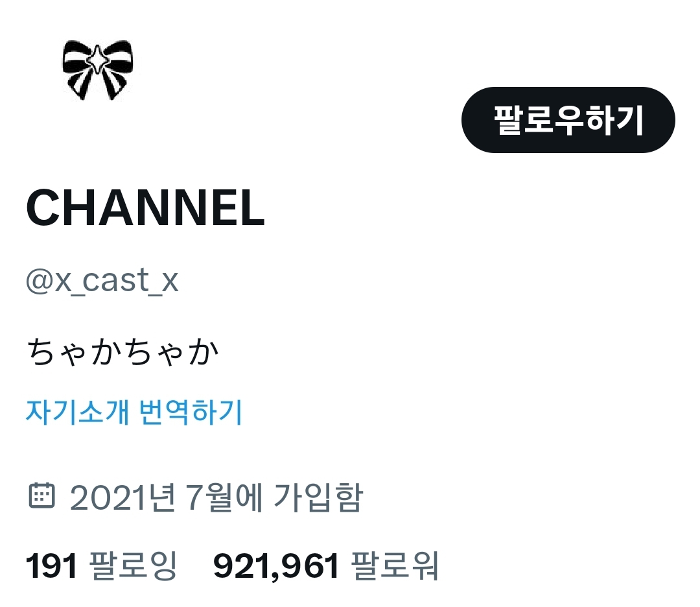
Task: Click the 921,961 follower count number
Action: click(x=276, y=566)
